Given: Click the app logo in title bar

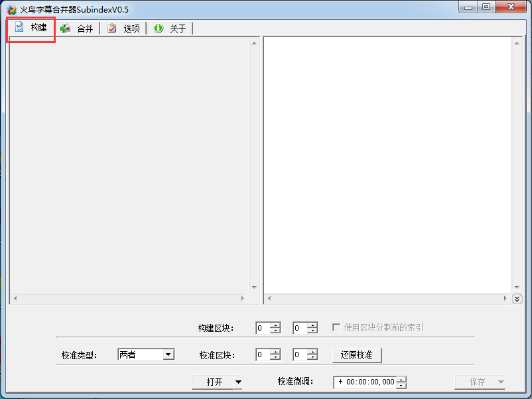Looking at the screenshot, I should (x=11, y=9).
